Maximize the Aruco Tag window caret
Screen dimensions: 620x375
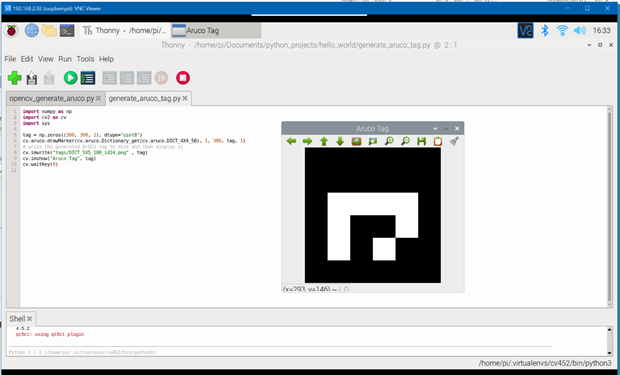[446, 129]
